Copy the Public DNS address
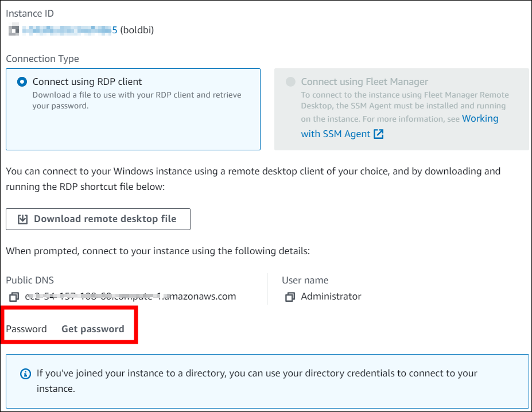This screenshot has width=532, height=412. point(14,297)
